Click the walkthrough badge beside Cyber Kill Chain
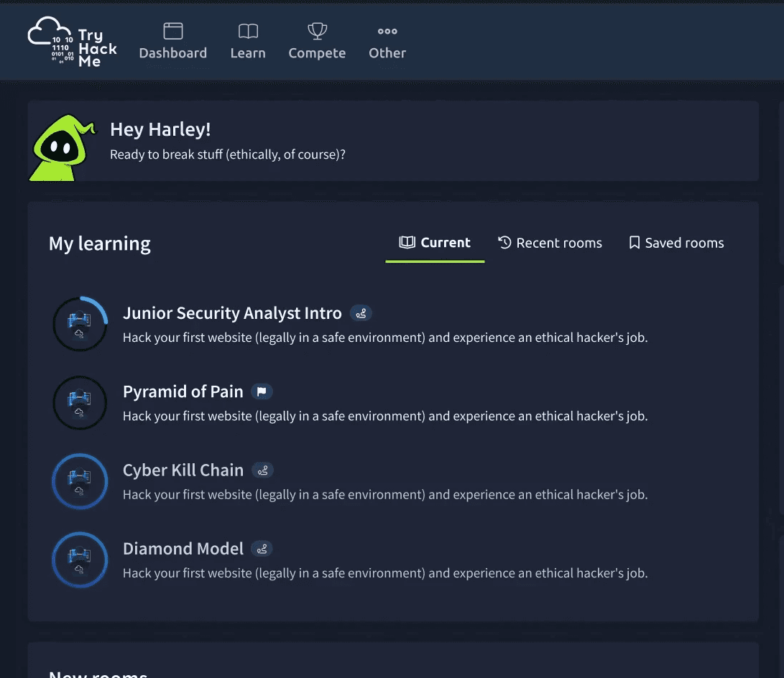 262,470
